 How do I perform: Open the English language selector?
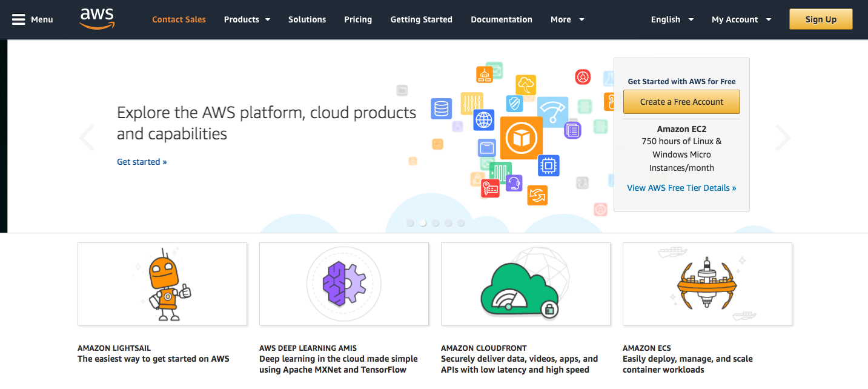[672, 19]
